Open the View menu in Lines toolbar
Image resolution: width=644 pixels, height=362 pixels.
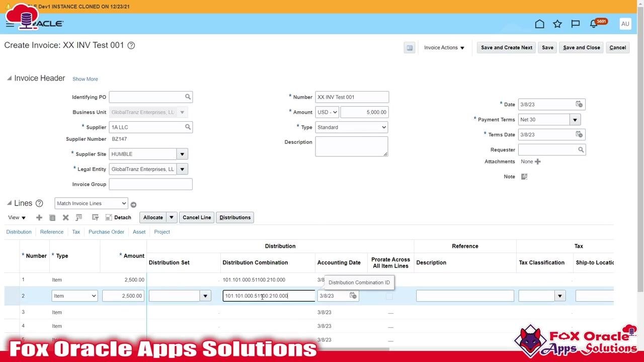pos(17,218)
